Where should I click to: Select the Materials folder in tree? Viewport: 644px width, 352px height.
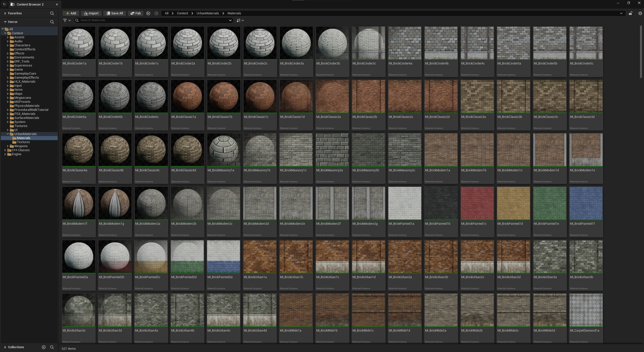pyautogui.click(x=23, y=138)
